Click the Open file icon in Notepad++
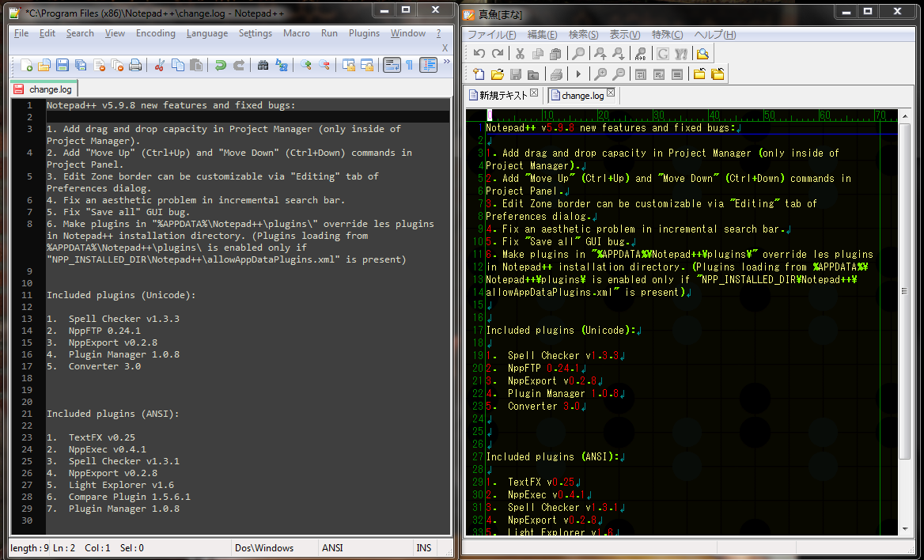This screenshot has width=924, height=560. pyautogui.click(x=44, y=65)
